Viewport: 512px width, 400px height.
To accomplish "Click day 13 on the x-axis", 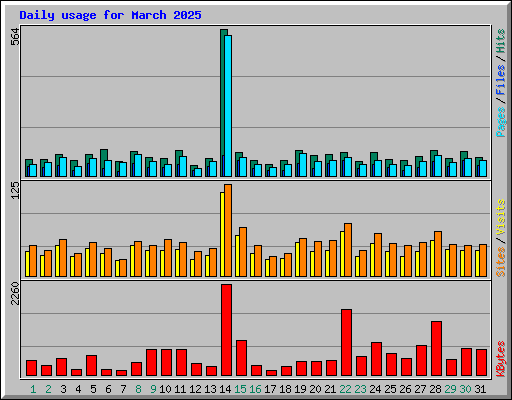I will [x=210, y=389].
